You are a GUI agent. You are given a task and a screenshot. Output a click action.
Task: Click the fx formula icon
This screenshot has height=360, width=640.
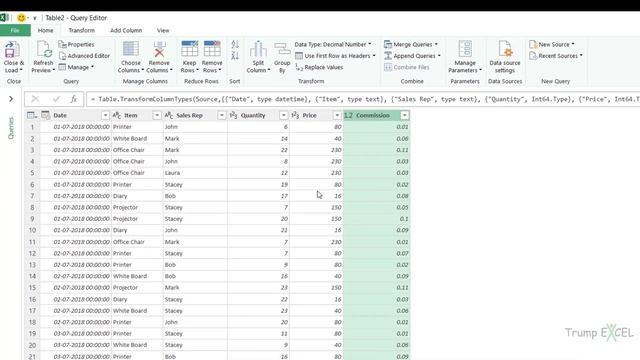coord(73,99)
